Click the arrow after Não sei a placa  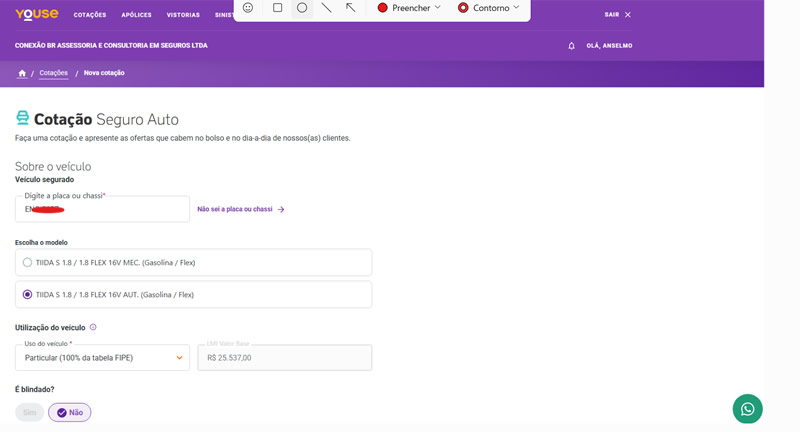281,209
